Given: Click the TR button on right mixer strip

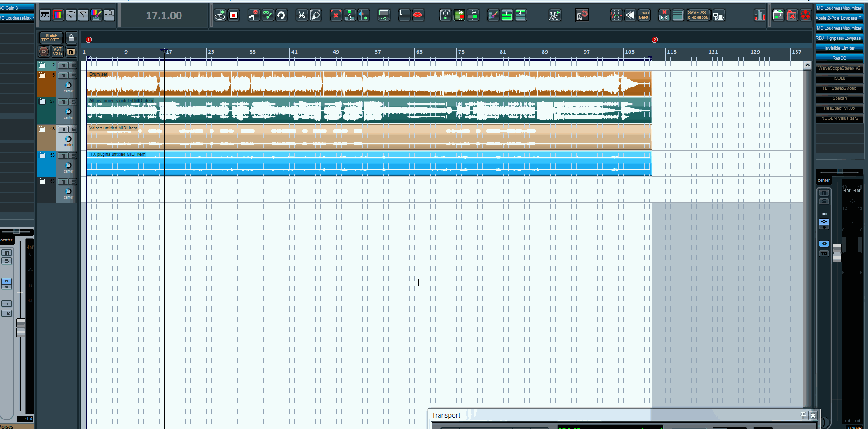Looking at the screenshot, I should coord(824,254).
